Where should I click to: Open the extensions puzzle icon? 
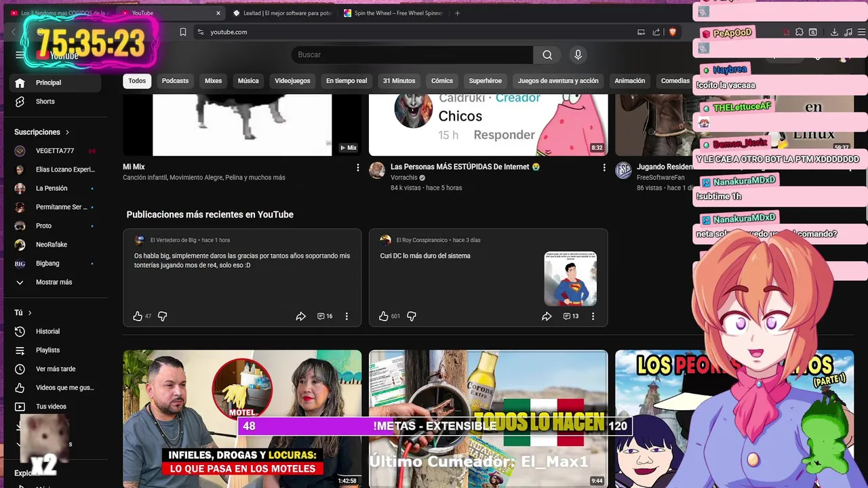[800, 32]
